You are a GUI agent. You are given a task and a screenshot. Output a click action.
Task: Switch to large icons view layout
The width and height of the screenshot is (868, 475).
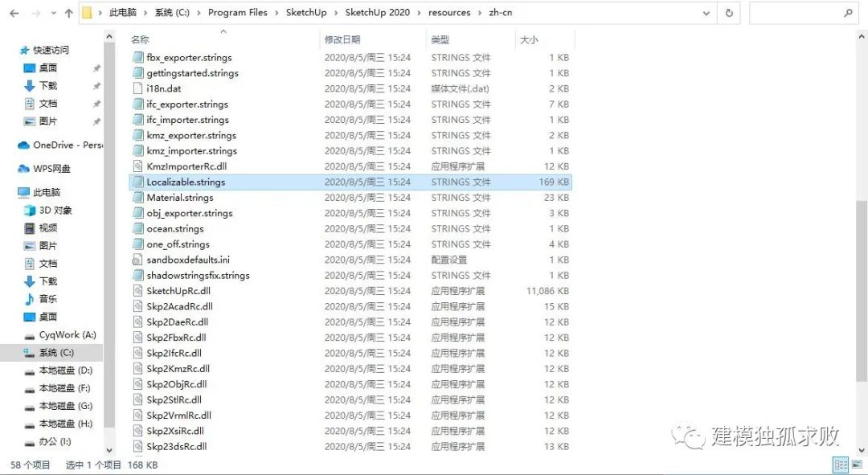(858, 465)
